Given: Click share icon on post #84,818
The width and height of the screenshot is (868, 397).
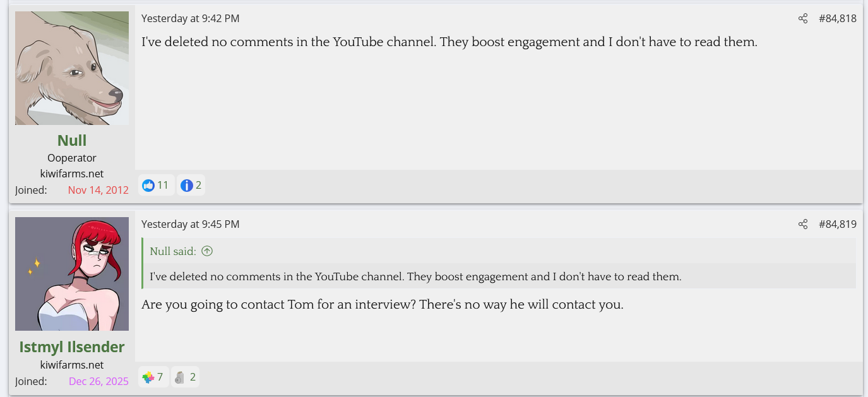Looking at the screenshot, I should point(802,19).
